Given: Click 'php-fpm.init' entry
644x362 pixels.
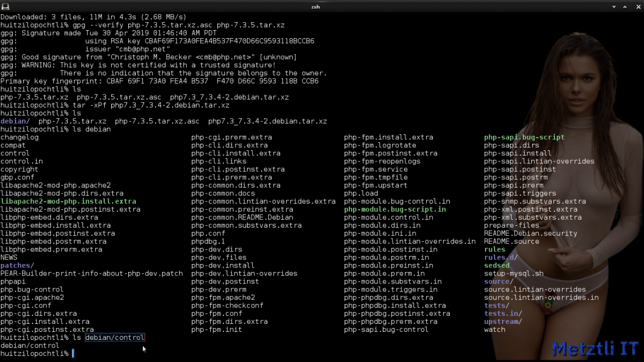Looking at the screenshot, I should click(x=217, y=330).
